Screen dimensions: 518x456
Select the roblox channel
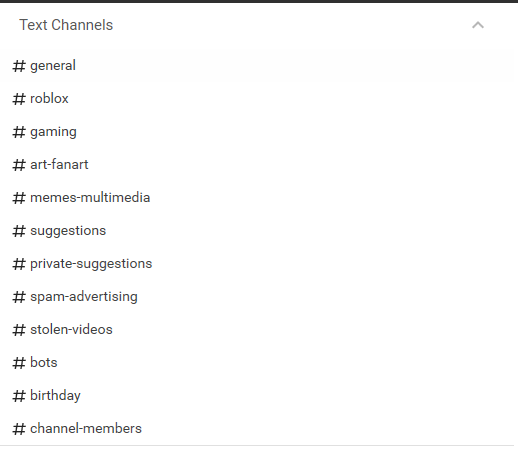[x=257, y=99]
